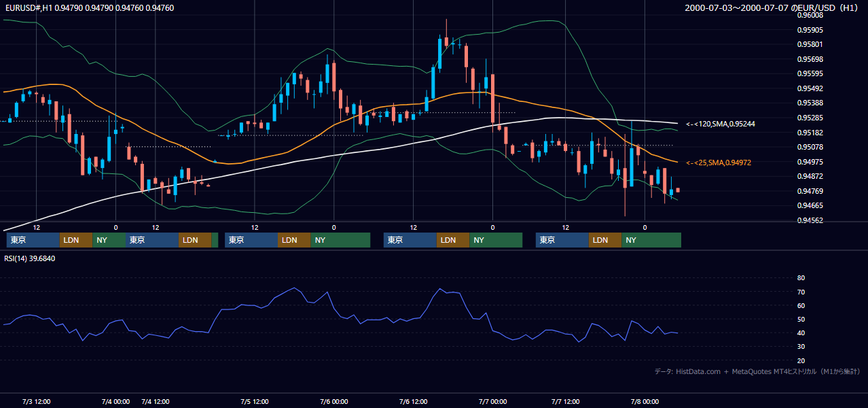Click the 0.95492 price level
Viewport: 868px width, 408px height.
point(811,88)
